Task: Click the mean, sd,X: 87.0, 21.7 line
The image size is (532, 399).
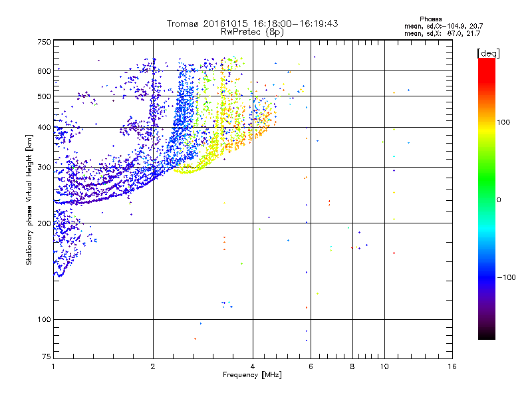Action: point(442,34)
